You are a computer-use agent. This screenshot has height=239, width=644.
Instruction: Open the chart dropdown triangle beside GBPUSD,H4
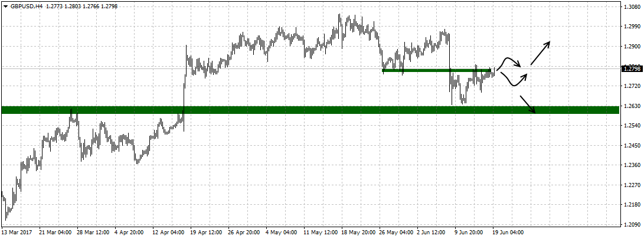[x=5, y=5]
